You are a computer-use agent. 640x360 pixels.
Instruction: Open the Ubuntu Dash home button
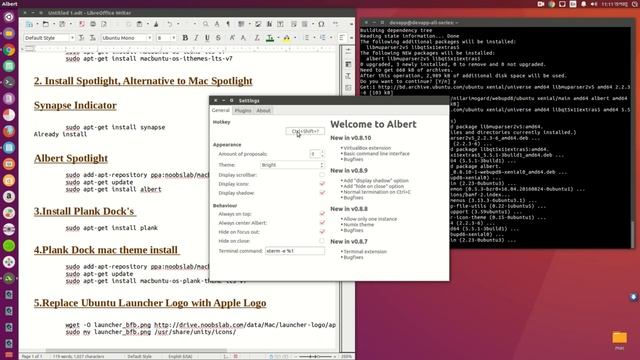point(9,17)
